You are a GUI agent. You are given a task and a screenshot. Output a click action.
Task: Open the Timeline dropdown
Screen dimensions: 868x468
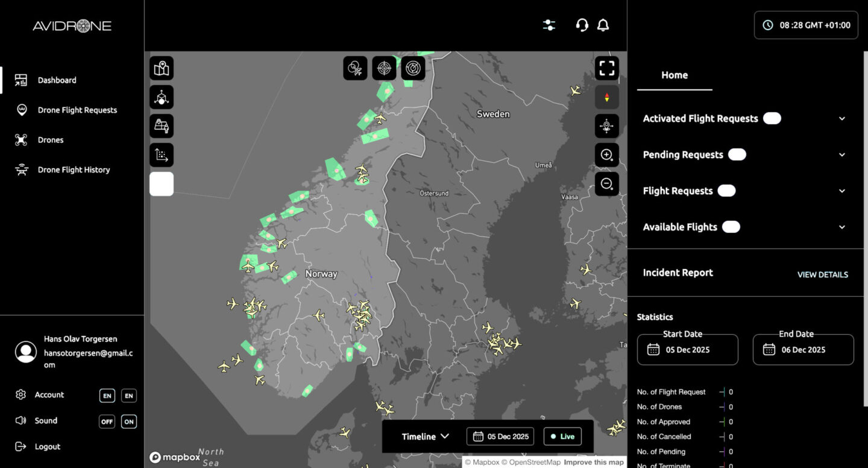(426, 437)
